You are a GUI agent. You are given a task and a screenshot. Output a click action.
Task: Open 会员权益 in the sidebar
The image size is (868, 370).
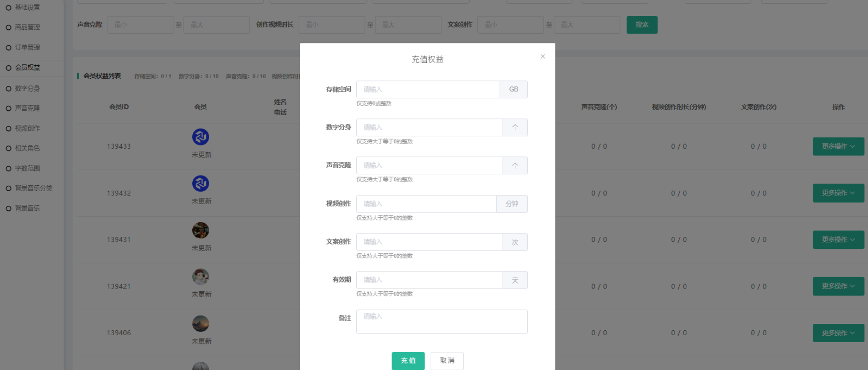click(x=27, y=67)
